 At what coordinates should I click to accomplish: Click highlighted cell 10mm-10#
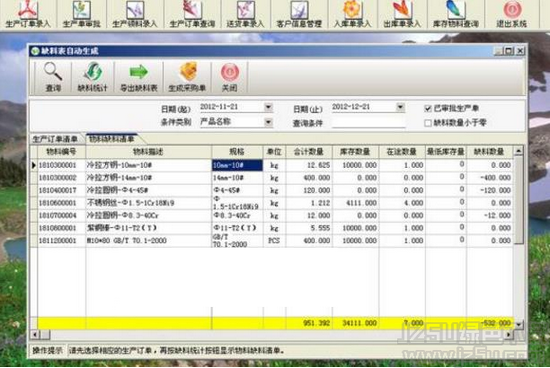click(x=237, y=165)
